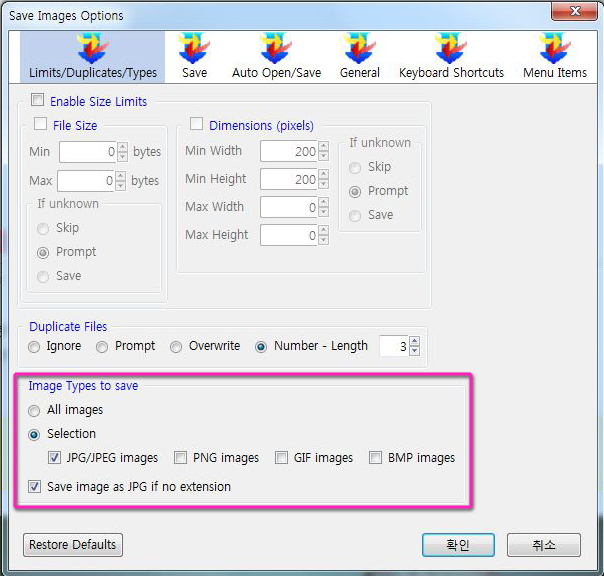Increase Max Width with up arrow
Viewport: 604px width, 576px height.
[x=324, y=202]
